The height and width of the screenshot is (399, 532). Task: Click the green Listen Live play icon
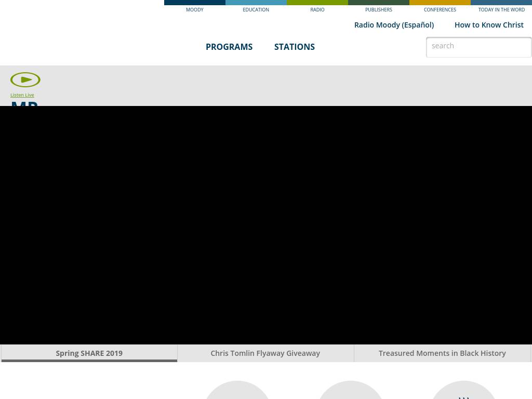tap(25, 79)
